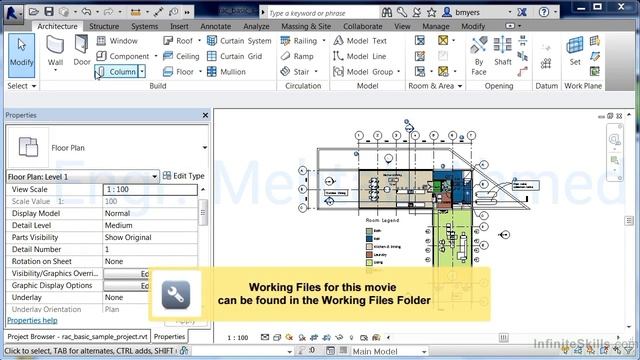Open the Systems ribbon tab
This screenshot has width=640, height=360.
coord(144,26)
